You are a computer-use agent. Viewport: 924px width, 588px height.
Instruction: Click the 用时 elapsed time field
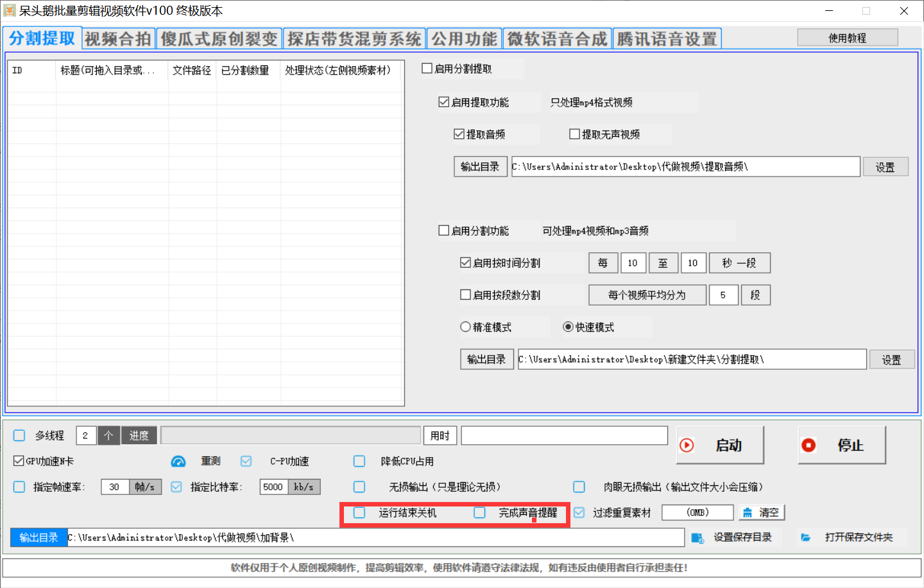pos(564,436)
